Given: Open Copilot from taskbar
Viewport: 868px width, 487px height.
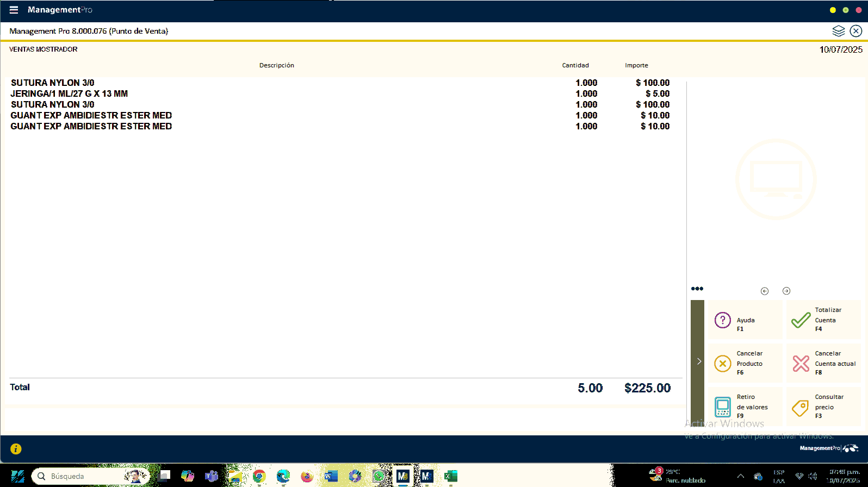Looking at the screenshot, I should [188, 477].
